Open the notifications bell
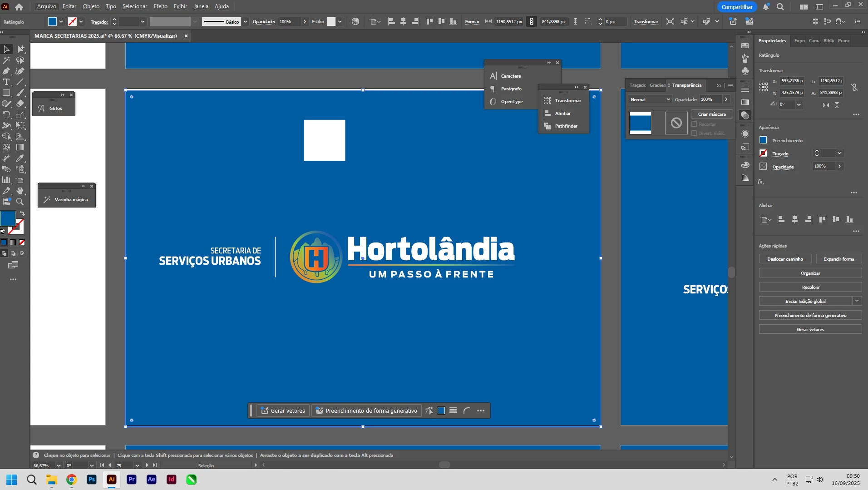Viewport: 868px width, 490px height. point(766,7)
